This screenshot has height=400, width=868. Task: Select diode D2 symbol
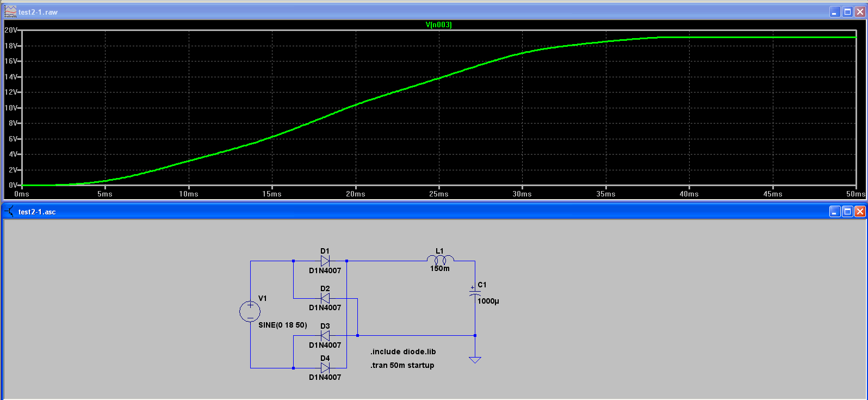tap(325, 298)
